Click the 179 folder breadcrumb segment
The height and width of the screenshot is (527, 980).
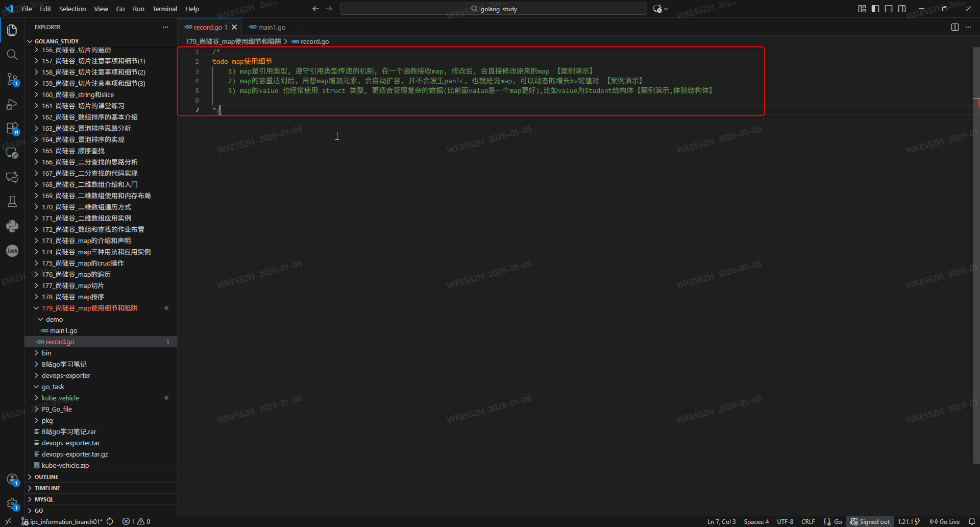tap(233, 41)
